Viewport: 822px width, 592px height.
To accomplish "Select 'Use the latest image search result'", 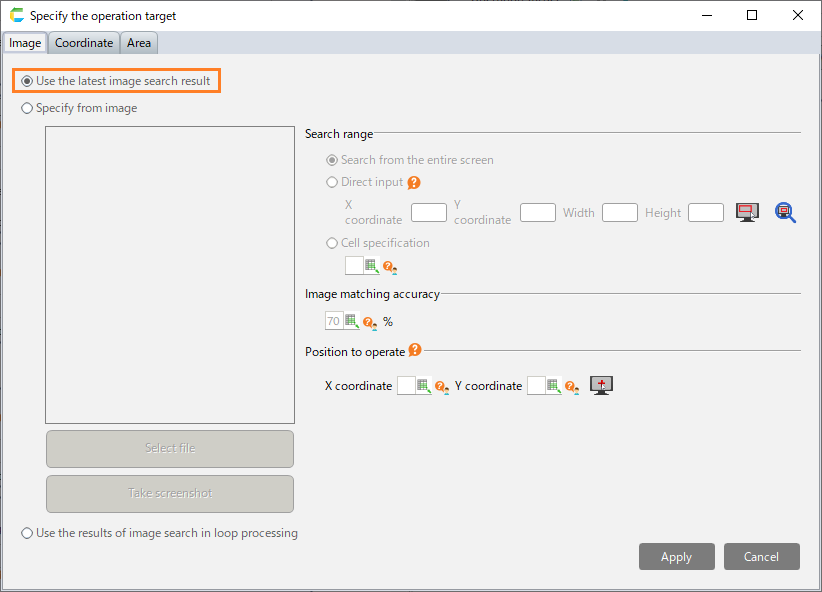I will tap(27, 81).
